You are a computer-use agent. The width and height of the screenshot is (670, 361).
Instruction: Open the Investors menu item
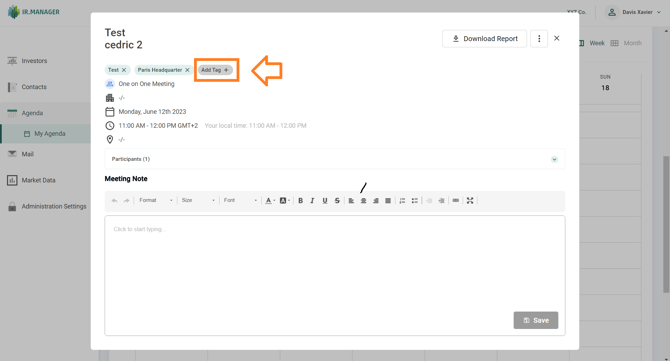(x=34, y=61)
